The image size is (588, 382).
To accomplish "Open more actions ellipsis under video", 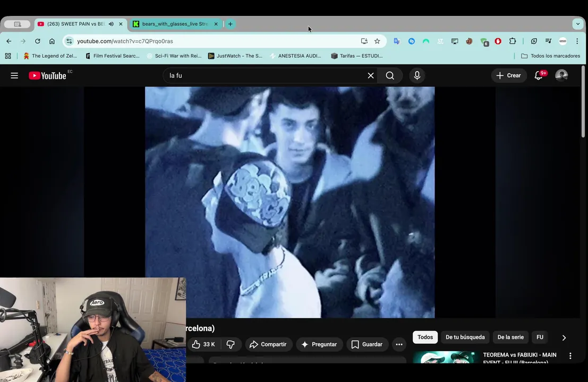I will tap(399, 344).
